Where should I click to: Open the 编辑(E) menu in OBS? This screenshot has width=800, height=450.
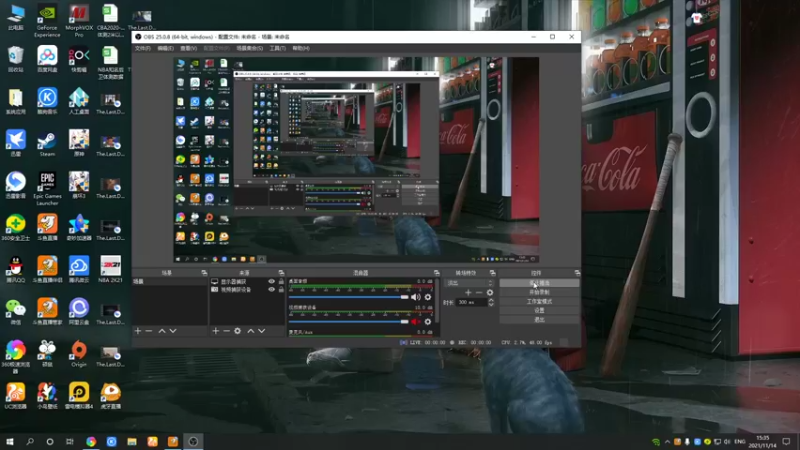[165, 48]
